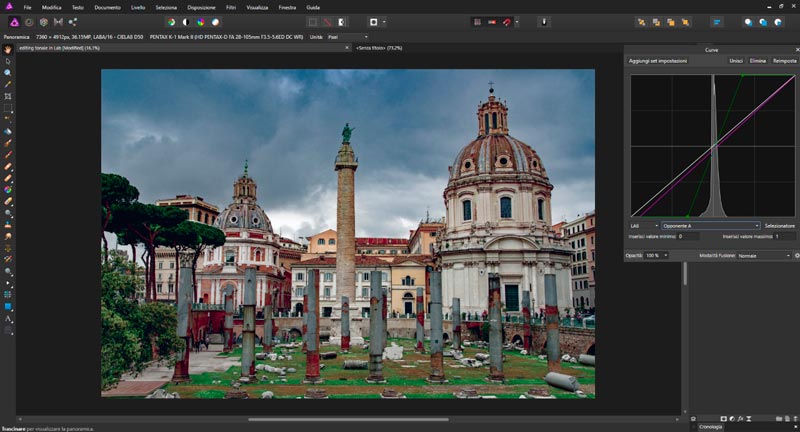Select the blue Rectangle shape tool
The height and width of the screenshot is (432, 800).
click(x=8, y=307)
